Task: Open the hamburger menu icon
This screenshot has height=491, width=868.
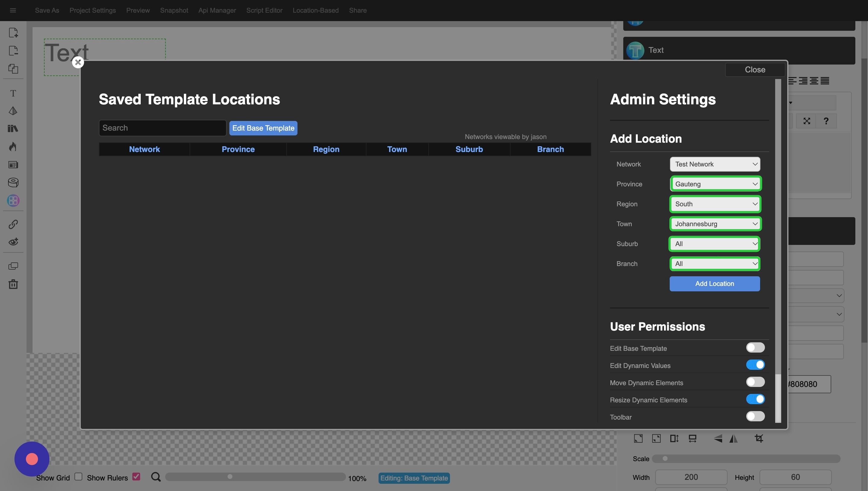Action: [x=13, y=11]
